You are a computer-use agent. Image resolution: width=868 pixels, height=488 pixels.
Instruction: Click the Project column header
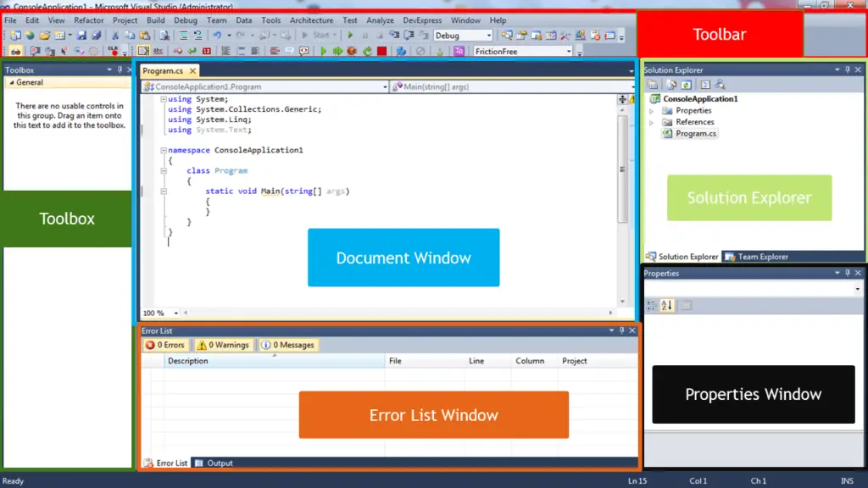(x=598, y=361)
